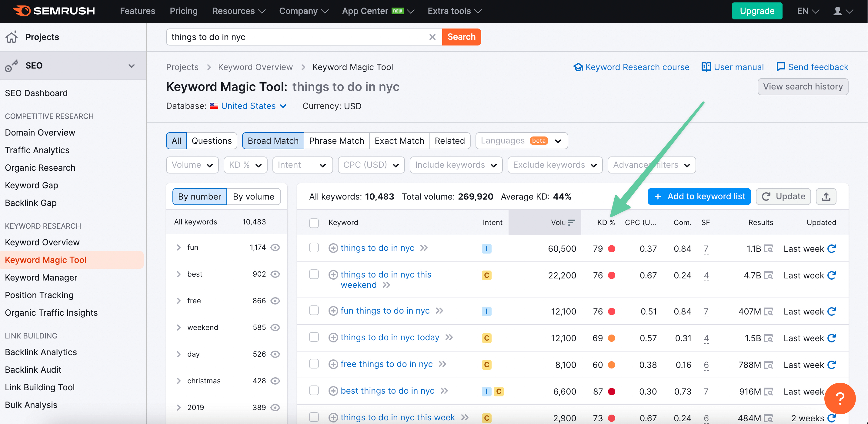Click Add to keyword list button
Screen dimensions: 868x424
tap(699, 197)
